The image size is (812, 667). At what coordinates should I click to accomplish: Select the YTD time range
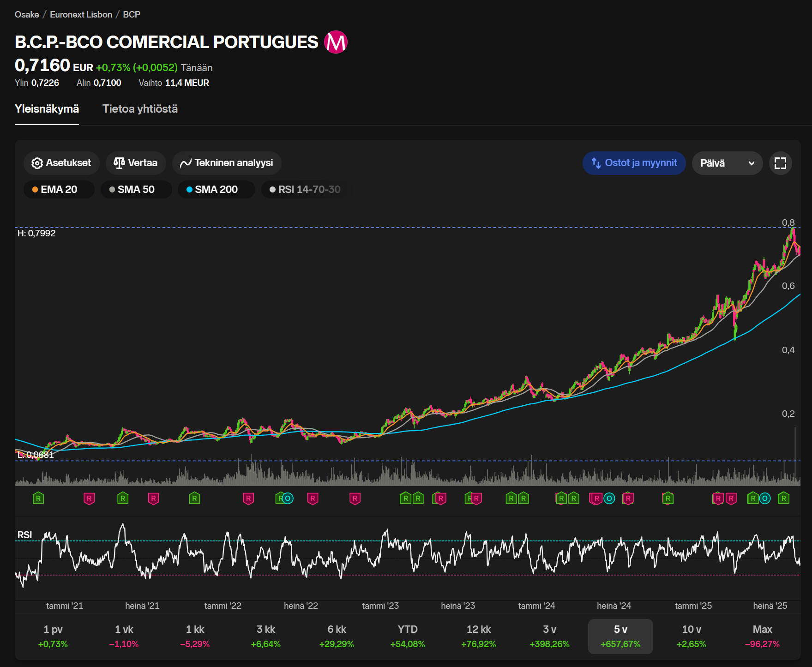407,636
